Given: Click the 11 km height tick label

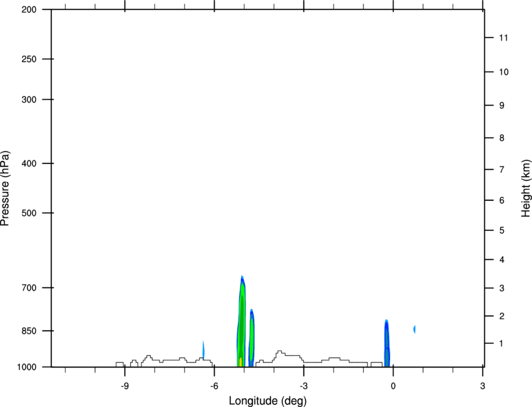Looking at the screenshot, I should click(x=504, y=38).
